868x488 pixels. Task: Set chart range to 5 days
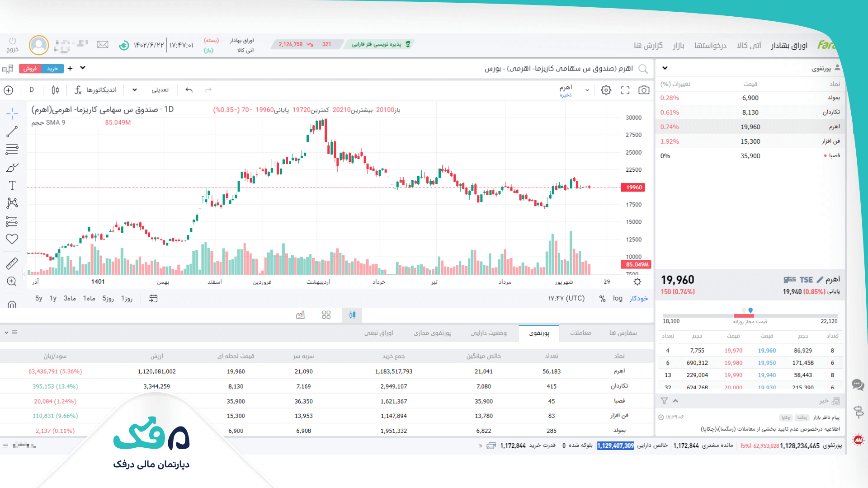tap(108, 298)
